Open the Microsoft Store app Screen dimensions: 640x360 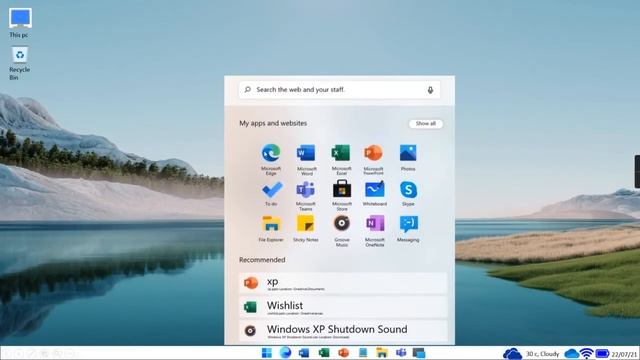click(x=342, y=189)
